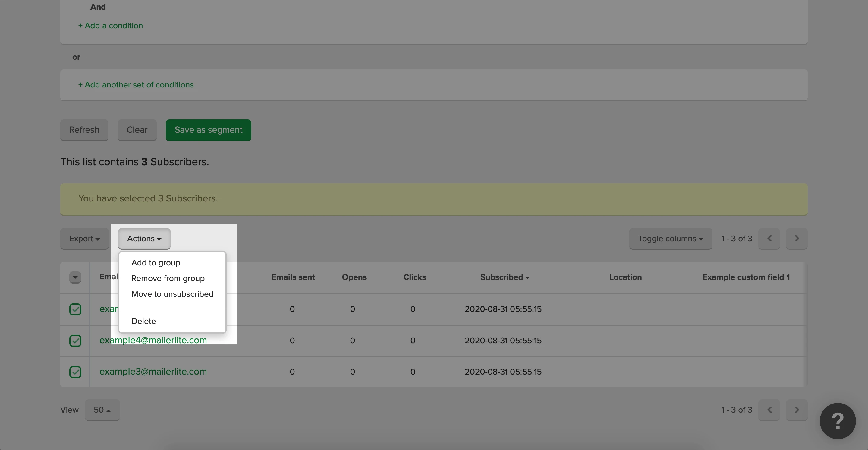Toggle the first subscriber row checkbox
The height and width of the screenshot is (450, 868).
pyautogui.click(x=75, y=309)
